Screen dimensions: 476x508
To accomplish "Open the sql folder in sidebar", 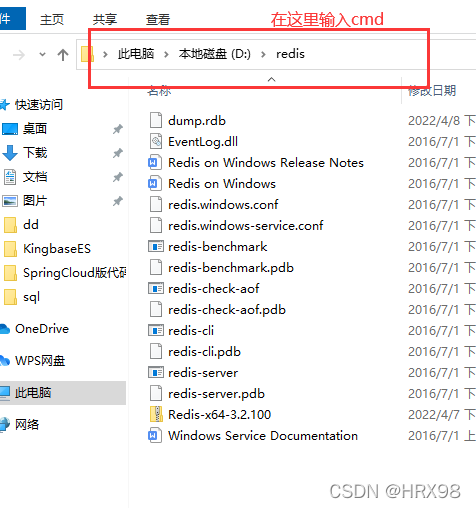I will click(31, 297).
